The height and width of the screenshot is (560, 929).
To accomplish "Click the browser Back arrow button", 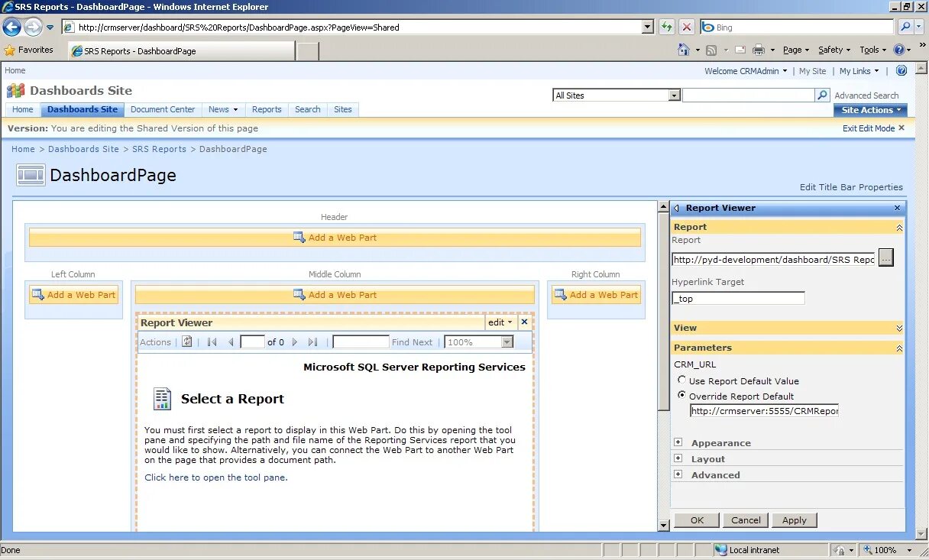I will [x=12, y=28].
